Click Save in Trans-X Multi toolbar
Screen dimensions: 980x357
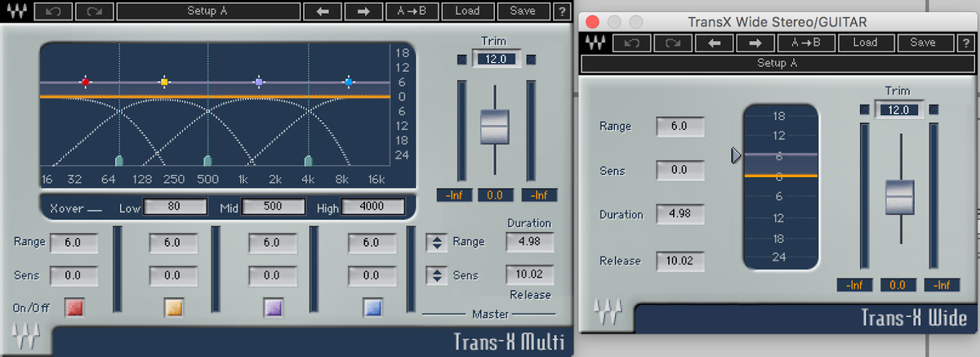point(523,11)
